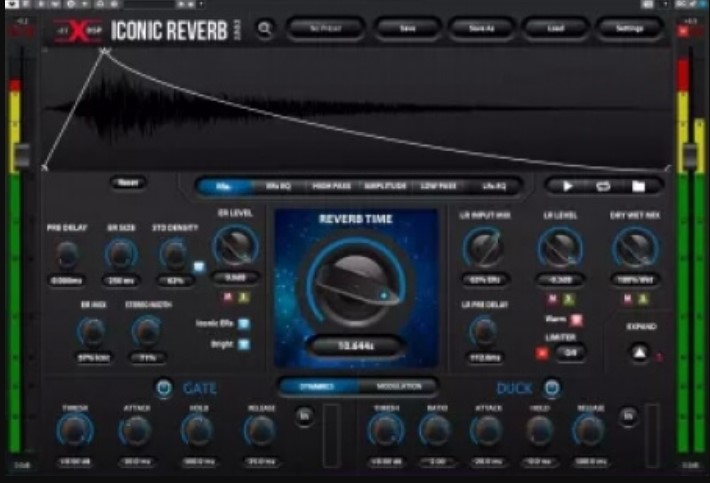
Task: Click the ER SIZE knob
Action: (x=121, y=255)
